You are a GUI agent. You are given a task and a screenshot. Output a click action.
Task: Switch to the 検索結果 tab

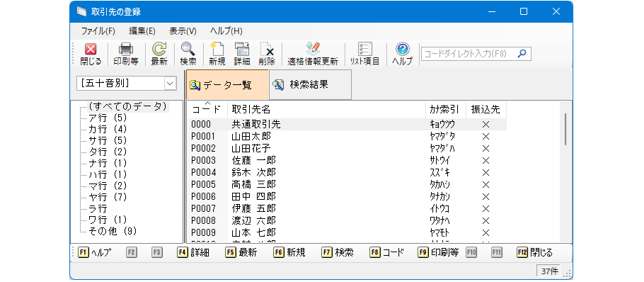click(310, 85)
